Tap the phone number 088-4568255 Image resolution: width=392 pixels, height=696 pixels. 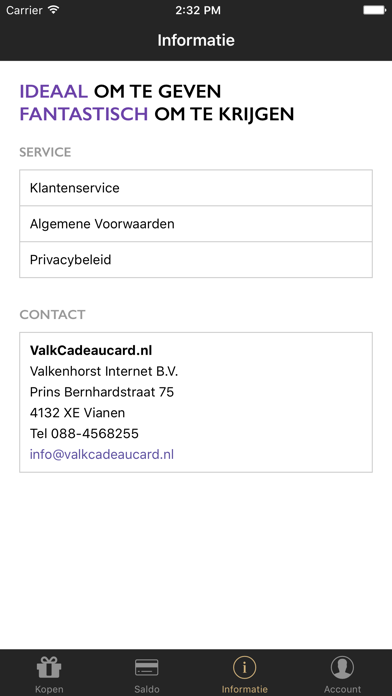pos(95,433)
